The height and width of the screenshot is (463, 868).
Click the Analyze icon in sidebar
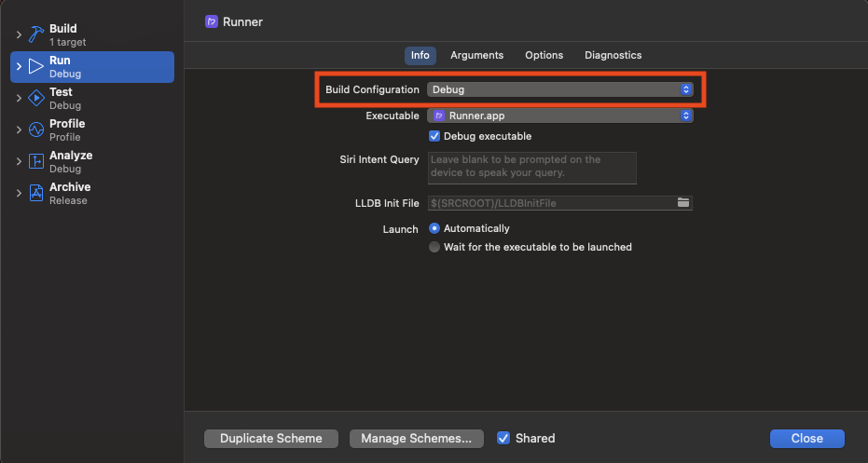point(36,161)
